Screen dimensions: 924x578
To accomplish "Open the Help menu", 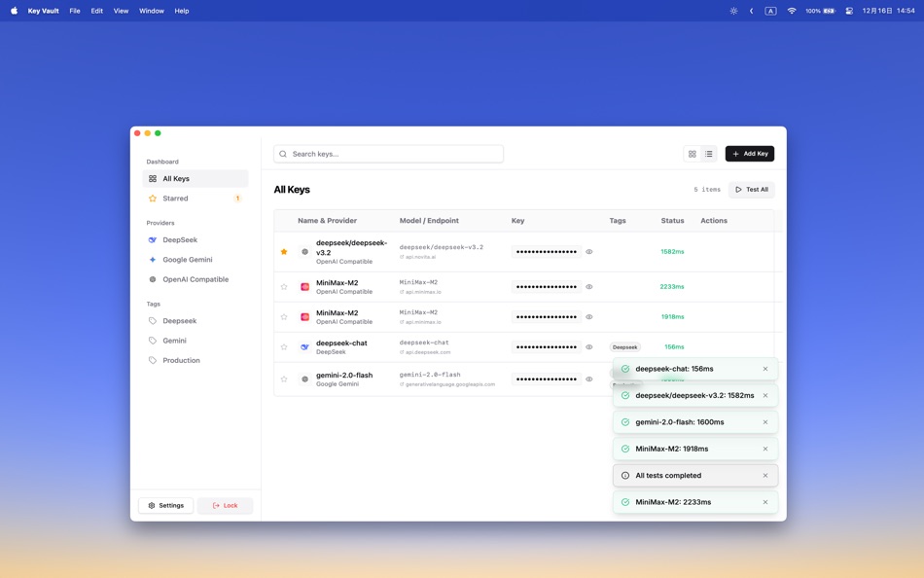I will pos(182,11).
